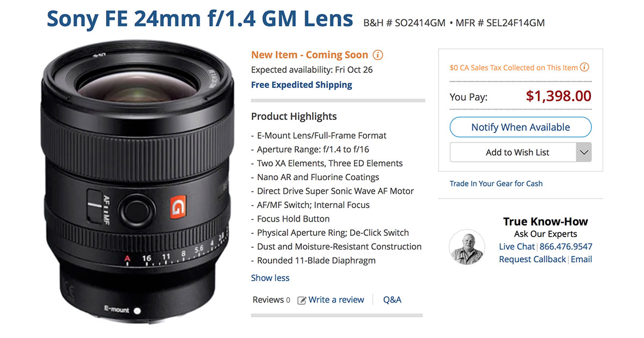The image size is (644, 338).
Task: Click the $1,398.00 price
Action: [559, 96]
